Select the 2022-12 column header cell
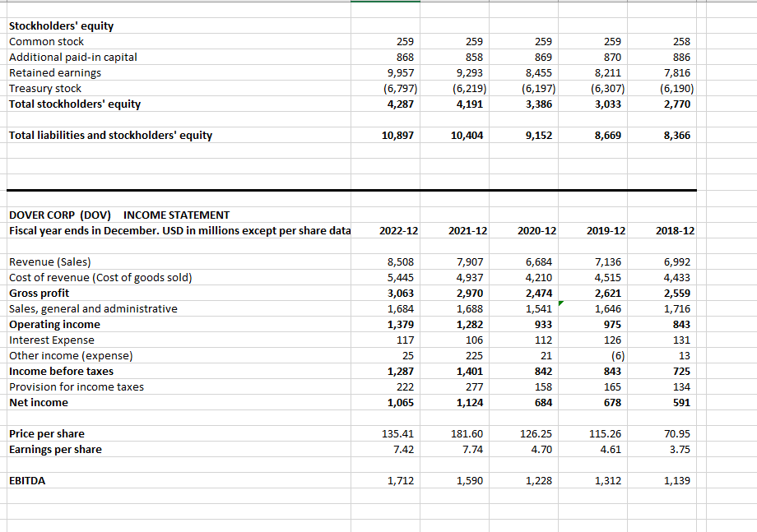 pos(398,230)
